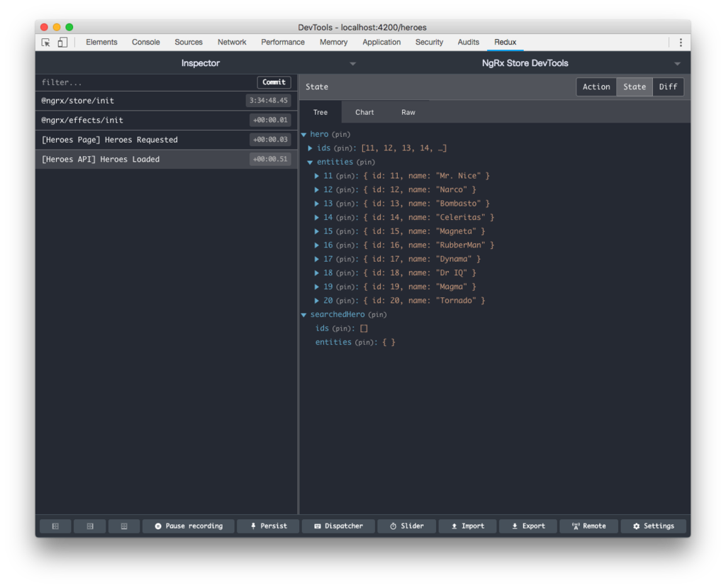Screen dimensions: 726x588
Task: Open the Memory DevTools tab
Action: click(x=333, y=42)
